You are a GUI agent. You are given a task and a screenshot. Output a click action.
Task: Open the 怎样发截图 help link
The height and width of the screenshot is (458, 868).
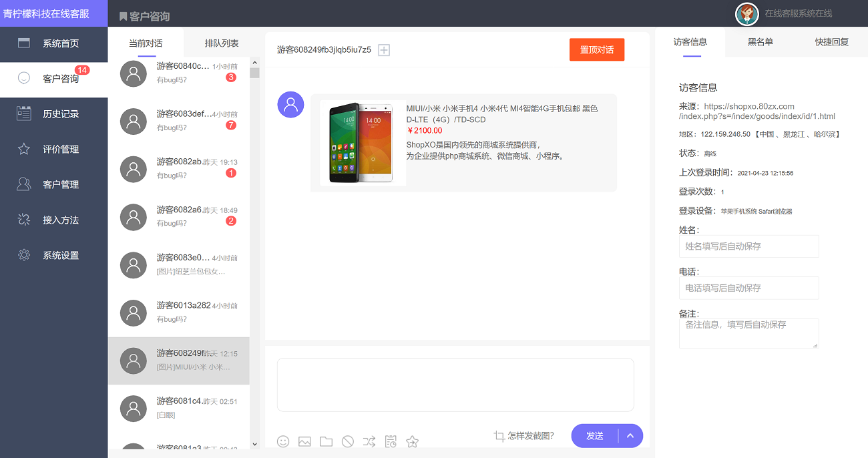tap(531, 435)
